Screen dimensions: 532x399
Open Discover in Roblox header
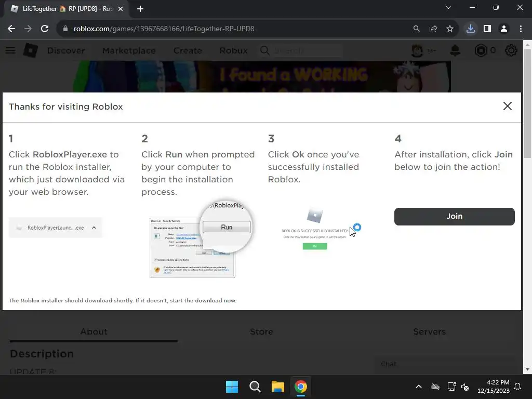click(66, 50)
